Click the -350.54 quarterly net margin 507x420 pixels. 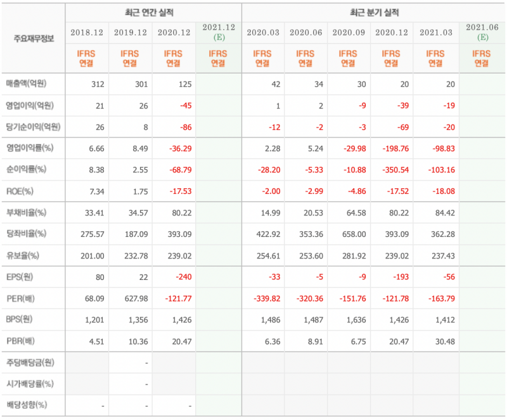[x=395, y=170]
